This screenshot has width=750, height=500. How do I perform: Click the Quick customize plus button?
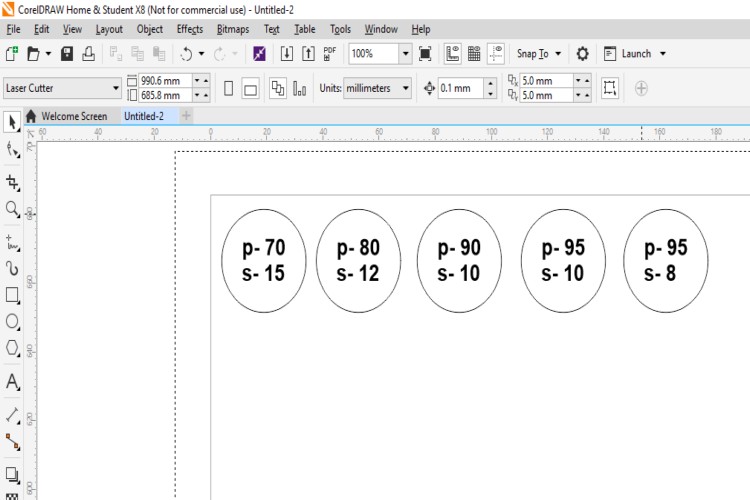(x=641, y=89)
